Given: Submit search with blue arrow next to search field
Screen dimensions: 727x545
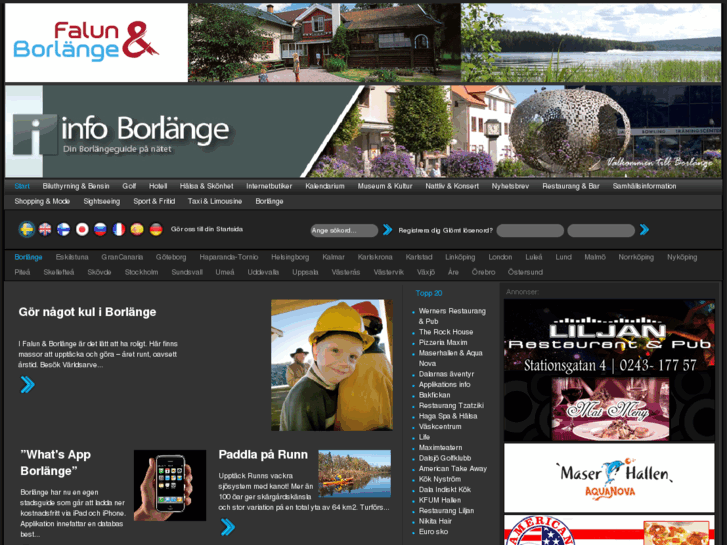Looking at the screenshot, I should coord(388,230).
